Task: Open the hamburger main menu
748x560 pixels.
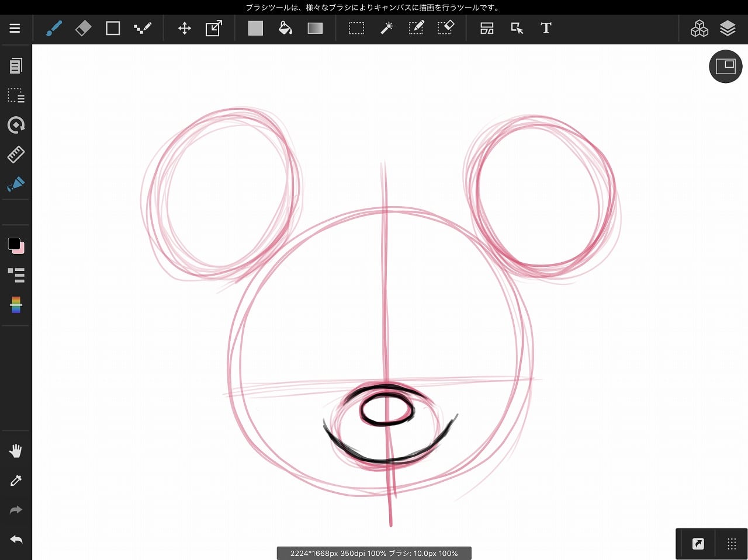Action: pyautogui.click(x=15, y=28)
